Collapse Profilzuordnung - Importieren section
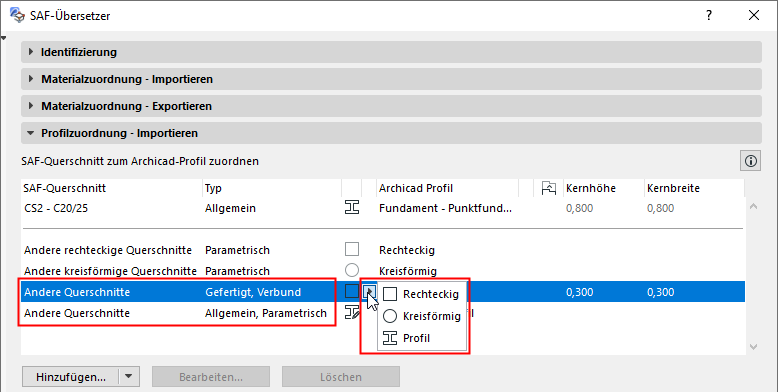778x392 pixels. [391, 133]
